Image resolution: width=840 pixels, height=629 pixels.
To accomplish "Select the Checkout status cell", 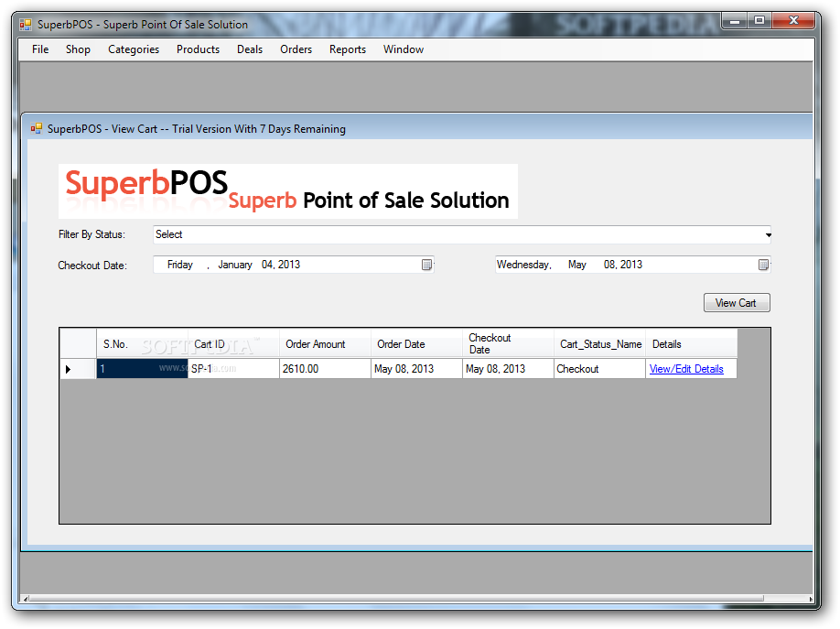I will click(x=599, y=369).
